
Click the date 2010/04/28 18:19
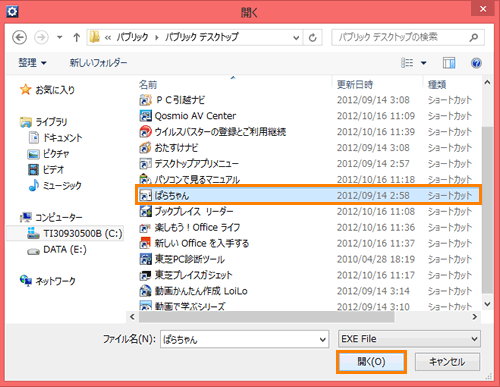(376, 259)
